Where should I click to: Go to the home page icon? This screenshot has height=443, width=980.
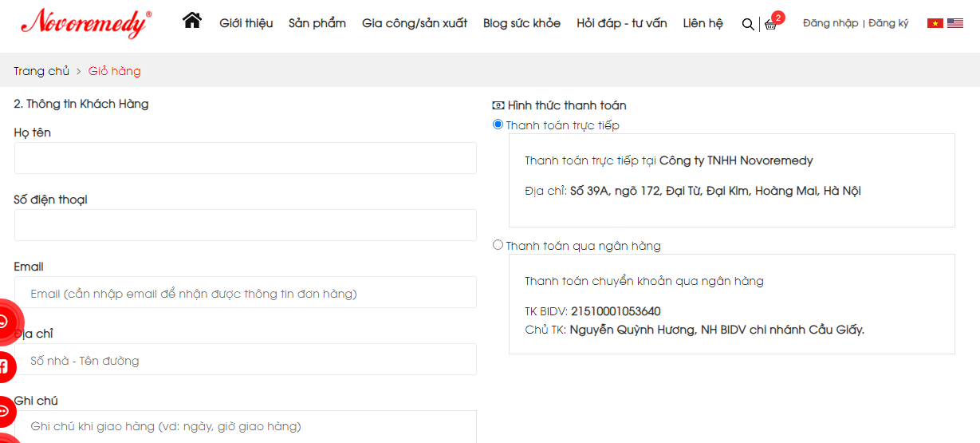coord(192,21)
